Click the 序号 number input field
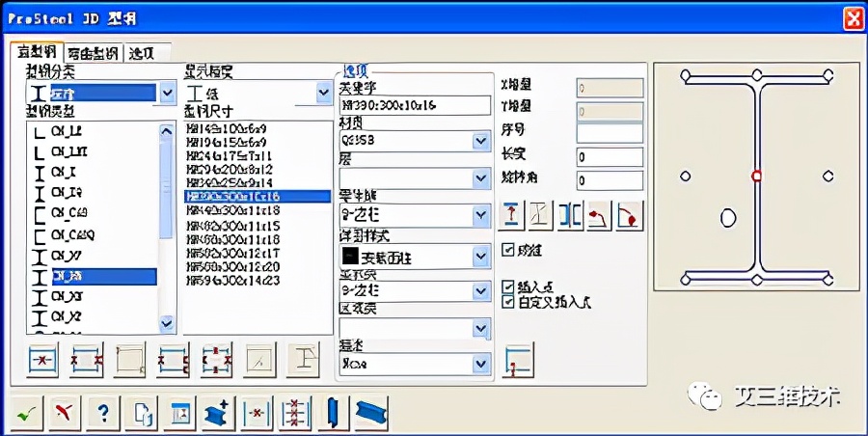 click(x=610, y=133)
